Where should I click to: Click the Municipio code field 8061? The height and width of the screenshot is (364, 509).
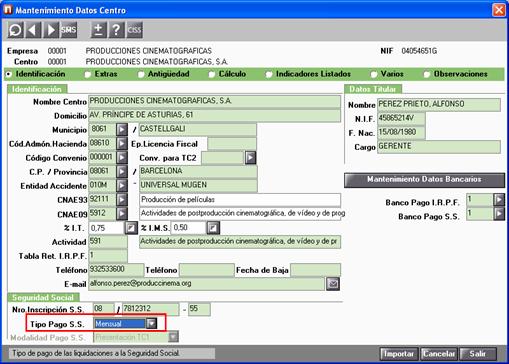point(102,130)
